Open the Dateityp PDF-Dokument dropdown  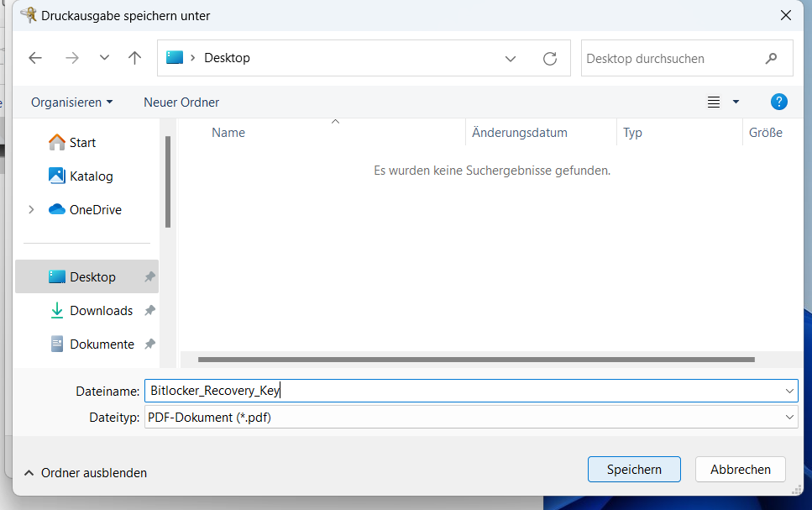pos(471,418)
